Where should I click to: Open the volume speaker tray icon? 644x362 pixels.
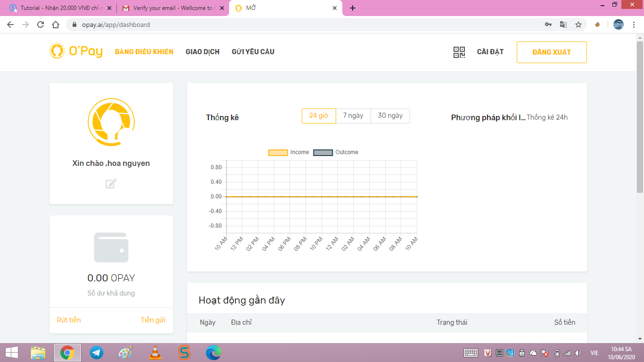[578, 353]
